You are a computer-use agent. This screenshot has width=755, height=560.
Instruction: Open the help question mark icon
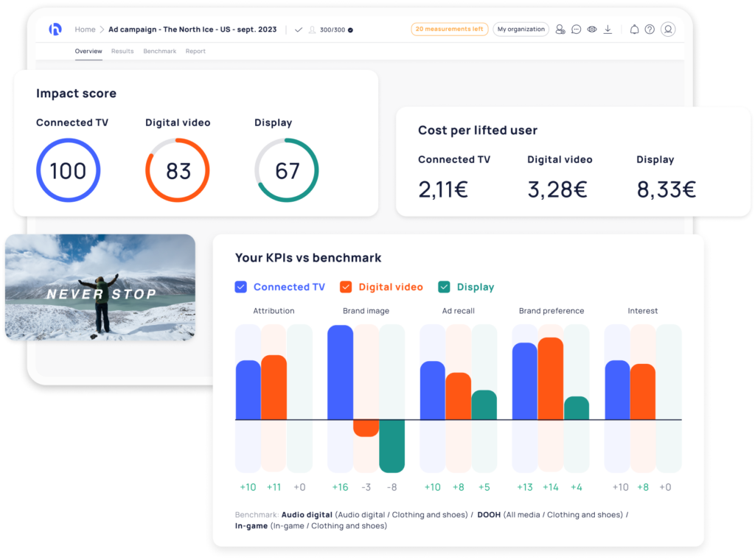coord(650,29)
